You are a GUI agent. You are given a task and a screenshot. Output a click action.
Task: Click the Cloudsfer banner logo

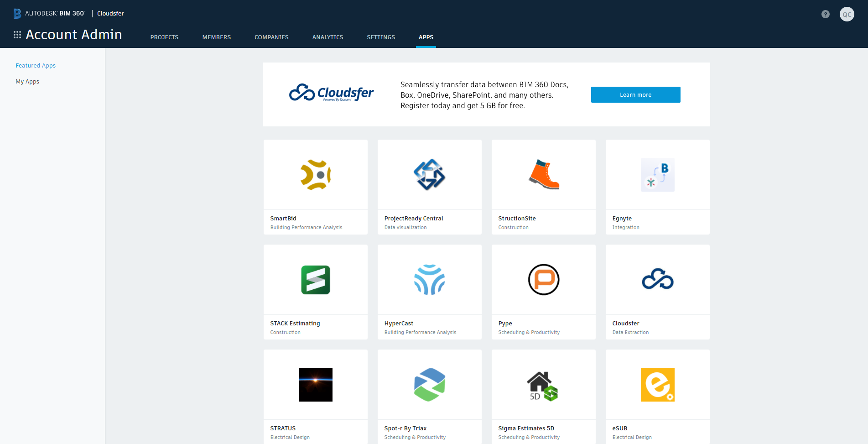click(x=332, y=93)
